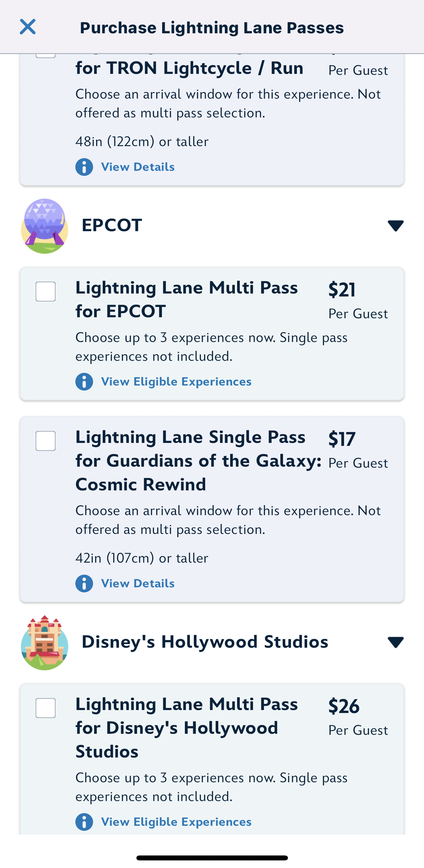Select Guardians of the Galaxy Single Pass checkbox
424x868 pixels.
[46, 441]
